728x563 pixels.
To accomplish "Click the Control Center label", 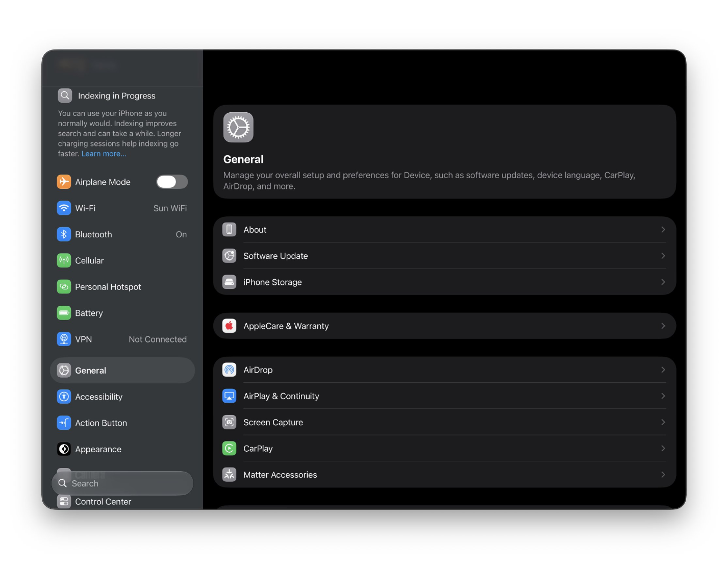I will pos(103,502).
